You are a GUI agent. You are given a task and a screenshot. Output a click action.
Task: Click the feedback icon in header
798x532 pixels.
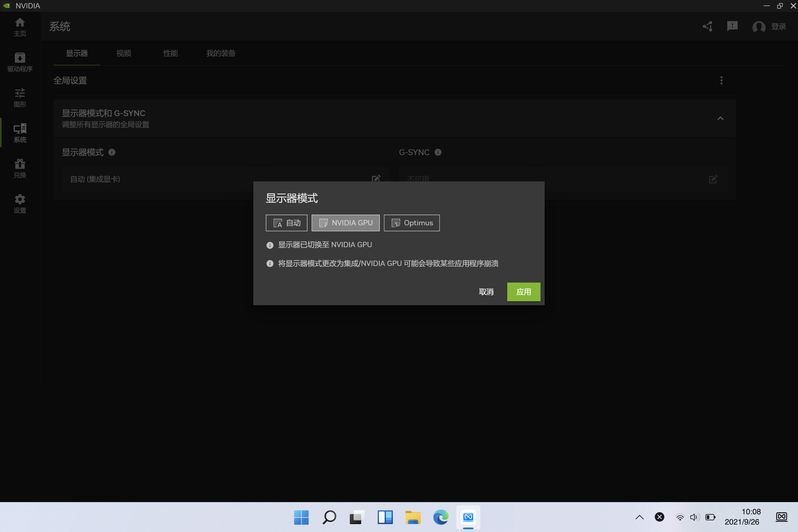point(732,26)
